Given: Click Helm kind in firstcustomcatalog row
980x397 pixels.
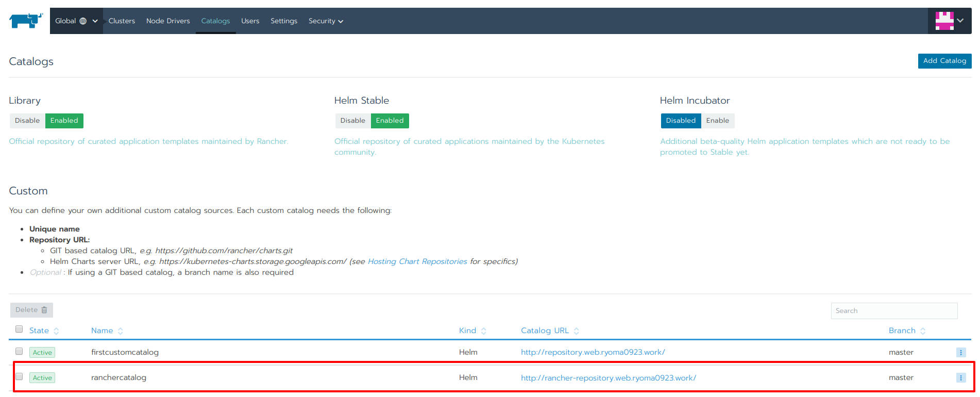Looking at the screenshot, I should click(x=468, y=352).
